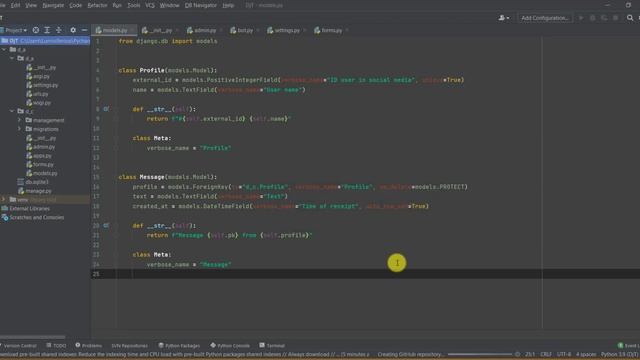Click the Search Everywhere magnifier icon
Viewport: 640px width, 360px height.
tap(630, 18)
